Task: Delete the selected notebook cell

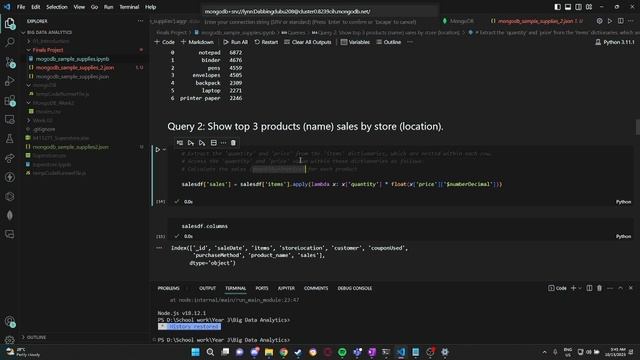Action: (233, 143)
